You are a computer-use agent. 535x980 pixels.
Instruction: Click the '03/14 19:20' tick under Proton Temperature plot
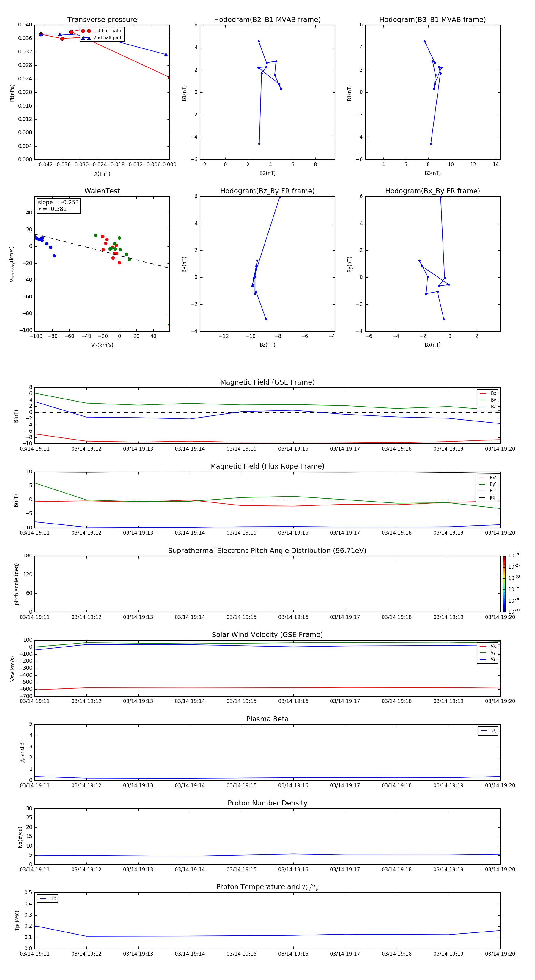tap(500, 954)
